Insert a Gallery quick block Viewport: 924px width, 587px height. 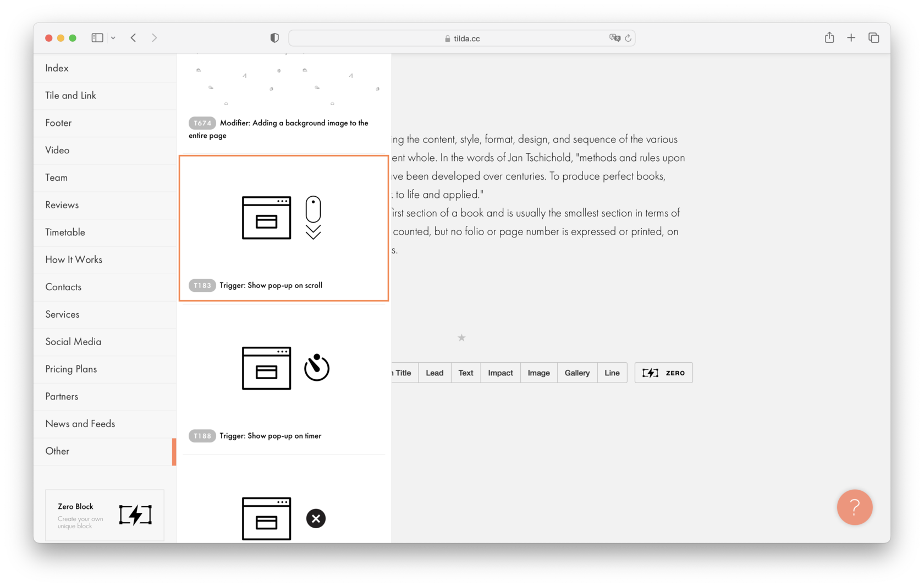click(577, 373)
